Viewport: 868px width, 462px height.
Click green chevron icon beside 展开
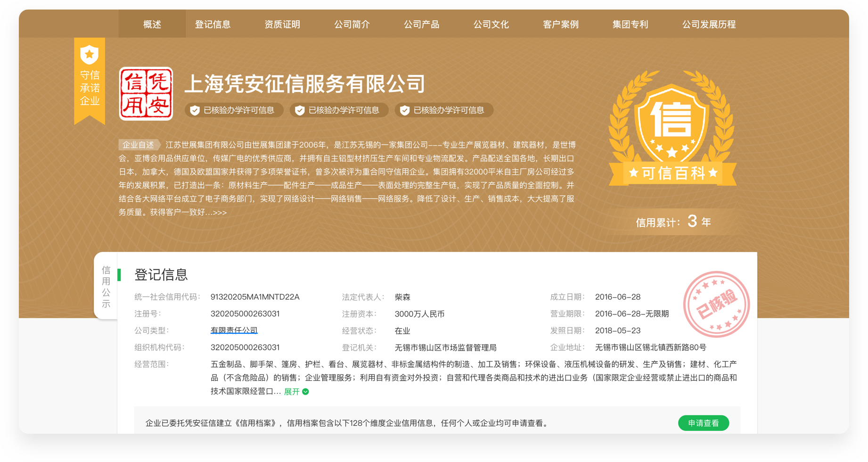(305, 392)
